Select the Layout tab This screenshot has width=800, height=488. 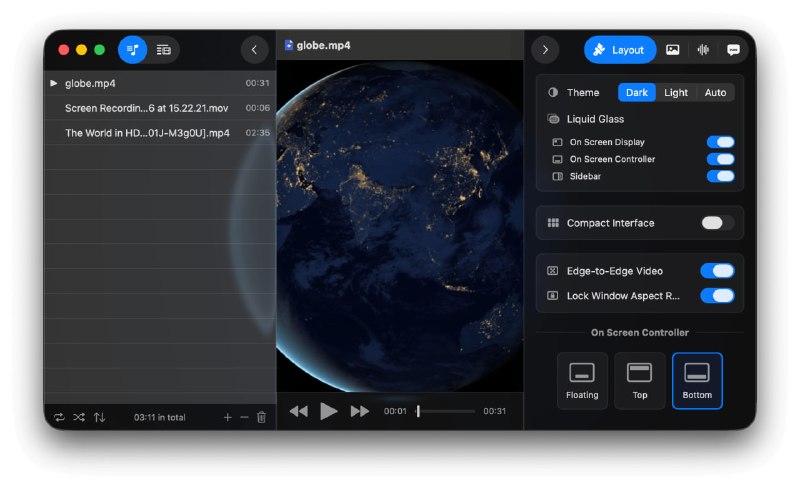pyautogui.click(x=619, y=50)
